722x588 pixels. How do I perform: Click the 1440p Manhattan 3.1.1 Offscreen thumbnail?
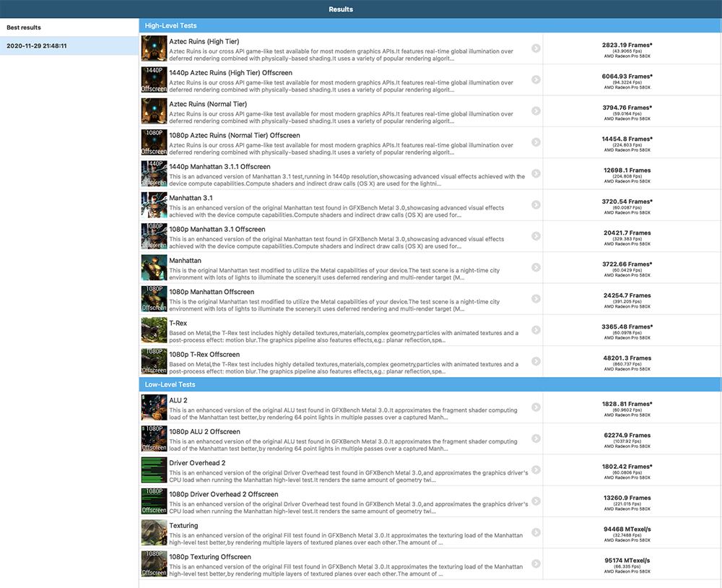pos(155,173)
